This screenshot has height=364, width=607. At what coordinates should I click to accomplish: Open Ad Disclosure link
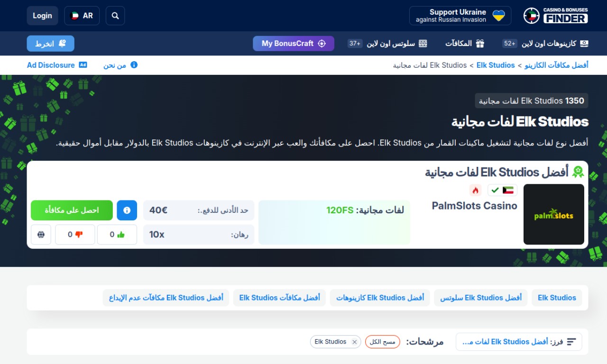[x=57, y=65]
